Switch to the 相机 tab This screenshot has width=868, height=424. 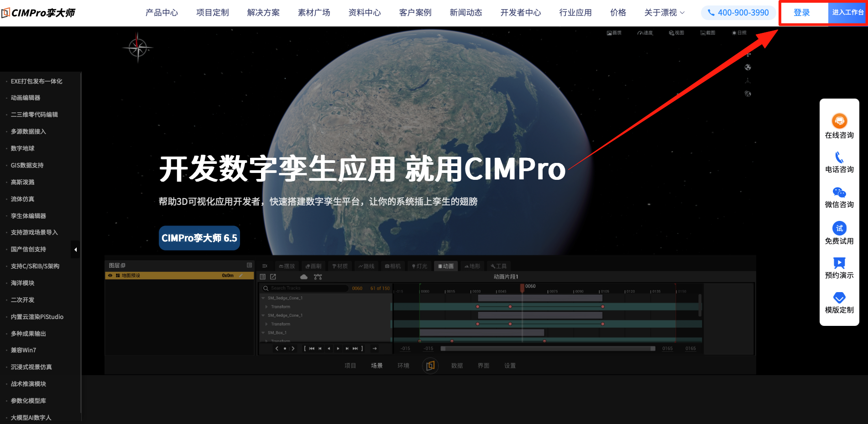coord(393,266)
